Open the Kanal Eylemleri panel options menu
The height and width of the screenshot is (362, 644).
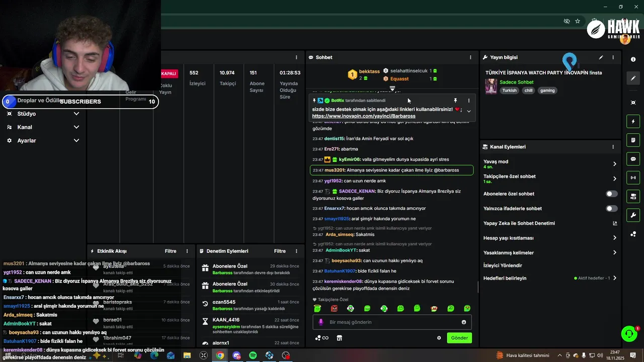613,147
